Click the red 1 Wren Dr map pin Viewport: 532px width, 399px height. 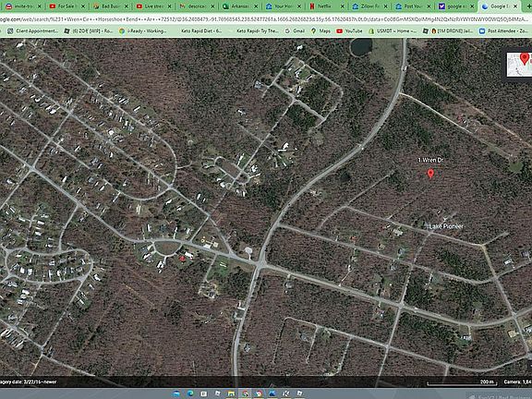click(x=430, y=174)
